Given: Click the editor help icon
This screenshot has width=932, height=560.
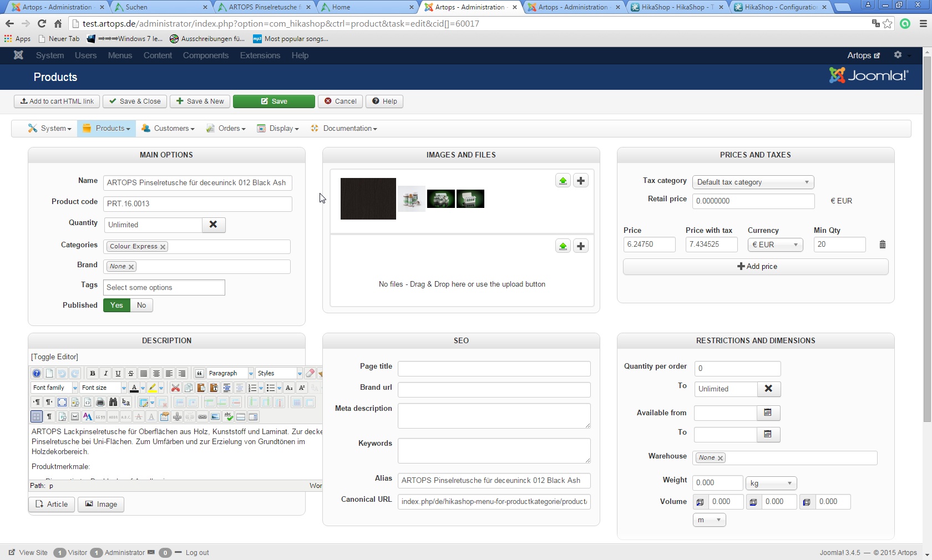Looking at the screenshot, I should pos(37,373).
